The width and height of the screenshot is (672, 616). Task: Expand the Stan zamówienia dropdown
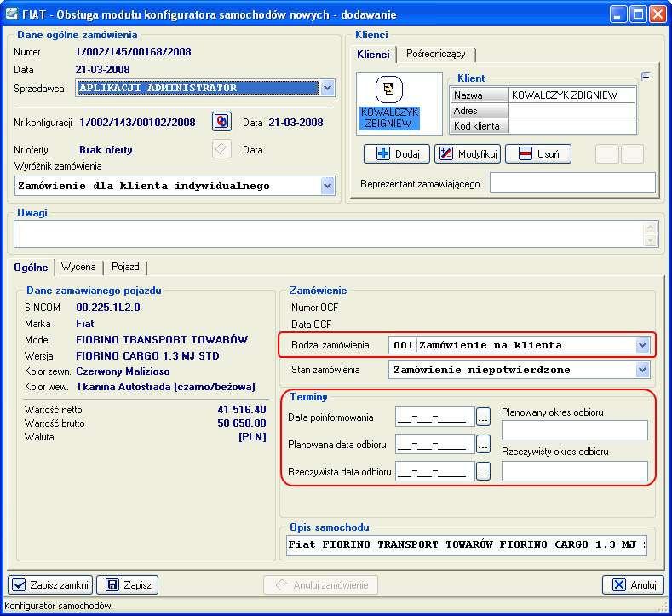pyautogui.click(x=642, y=370)
